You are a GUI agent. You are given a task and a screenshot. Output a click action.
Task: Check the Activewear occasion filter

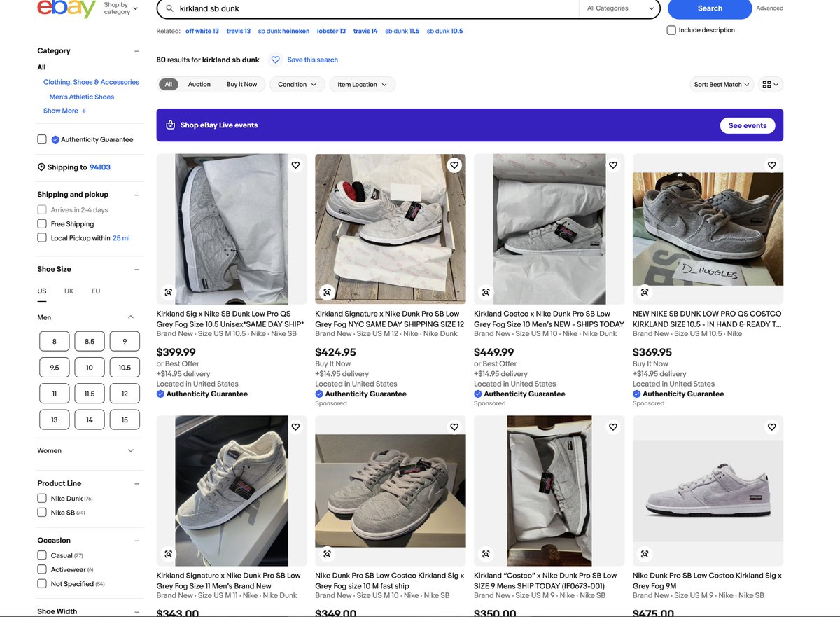pyautogui.click(x=42, y=569)
